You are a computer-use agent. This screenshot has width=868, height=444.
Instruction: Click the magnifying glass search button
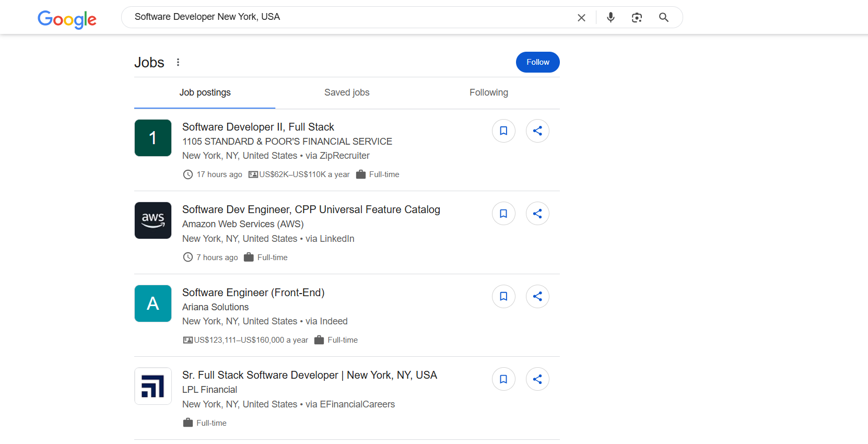coord(664,18)
